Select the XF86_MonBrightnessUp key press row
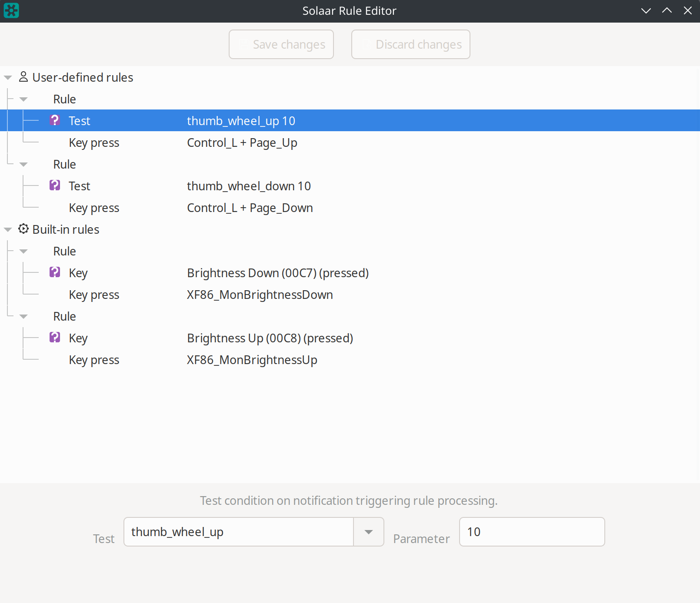 252,360
